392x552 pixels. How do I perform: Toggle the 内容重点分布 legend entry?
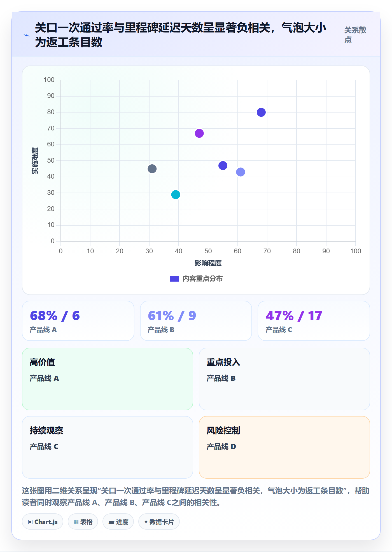tap(196, 279)
